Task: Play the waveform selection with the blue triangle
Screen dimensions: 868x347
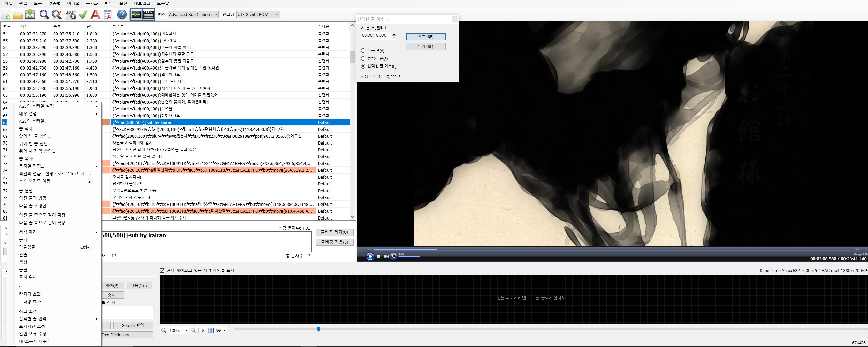Action: 203,330
